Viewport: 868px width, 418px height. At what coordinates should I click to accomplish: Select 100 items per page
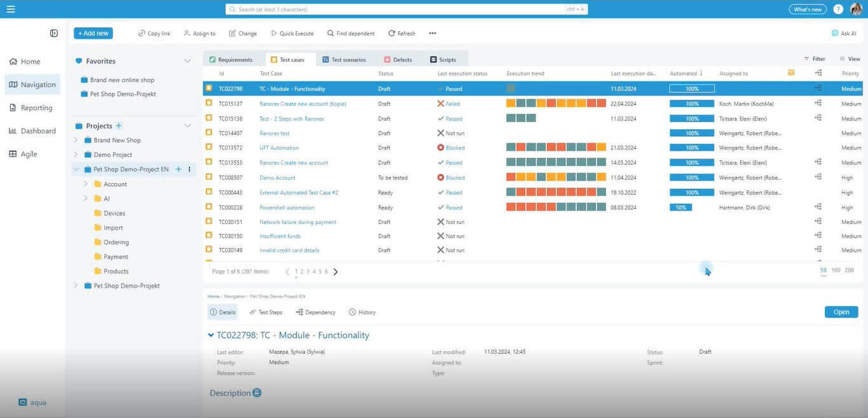[x=836, y=270]
